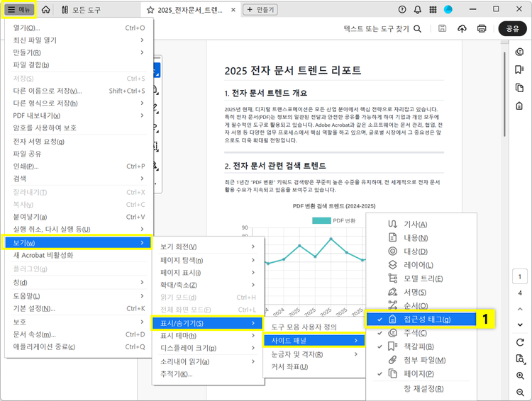Go to the next page down arrow

(520, 324)
